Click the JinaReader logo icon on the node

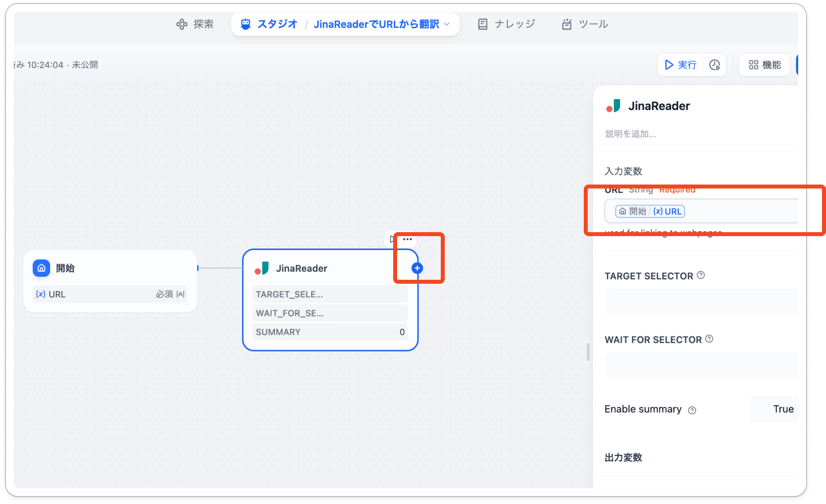[x=262, y=268]
